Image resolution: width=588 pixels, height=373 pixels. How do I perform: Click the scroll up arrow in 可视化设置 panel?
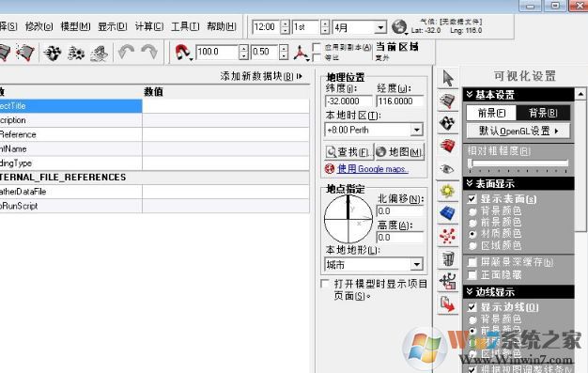(x=580, y=94)
